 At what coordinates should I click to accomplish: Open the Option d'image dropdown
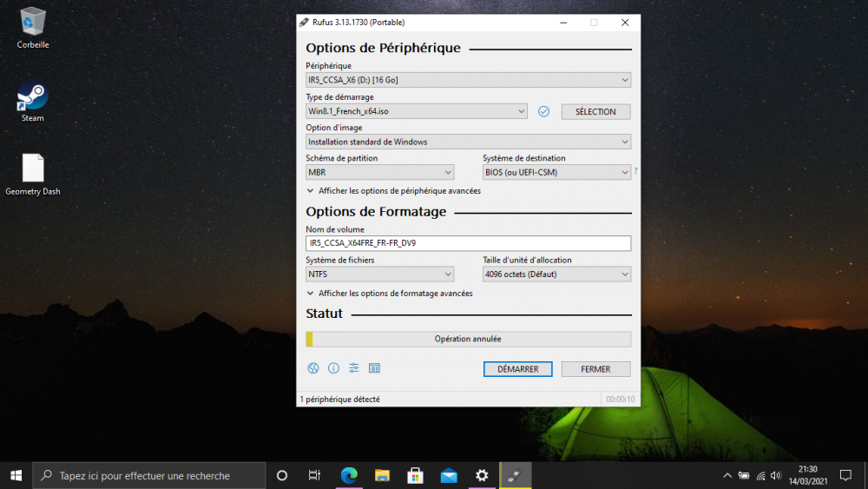click(468, 142)
